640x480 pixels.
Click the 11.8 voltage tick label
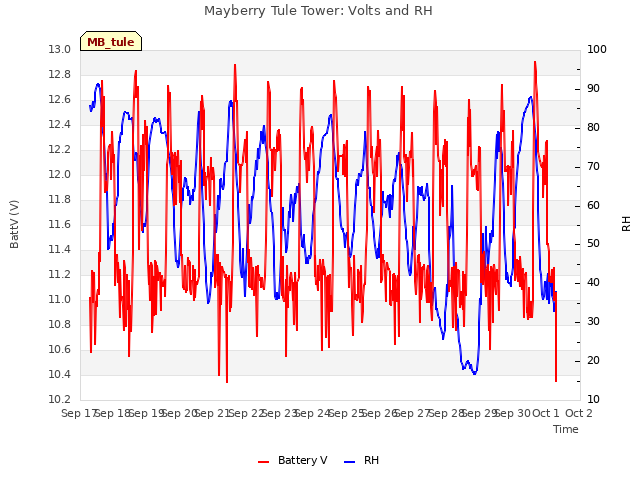coord(60,200)
